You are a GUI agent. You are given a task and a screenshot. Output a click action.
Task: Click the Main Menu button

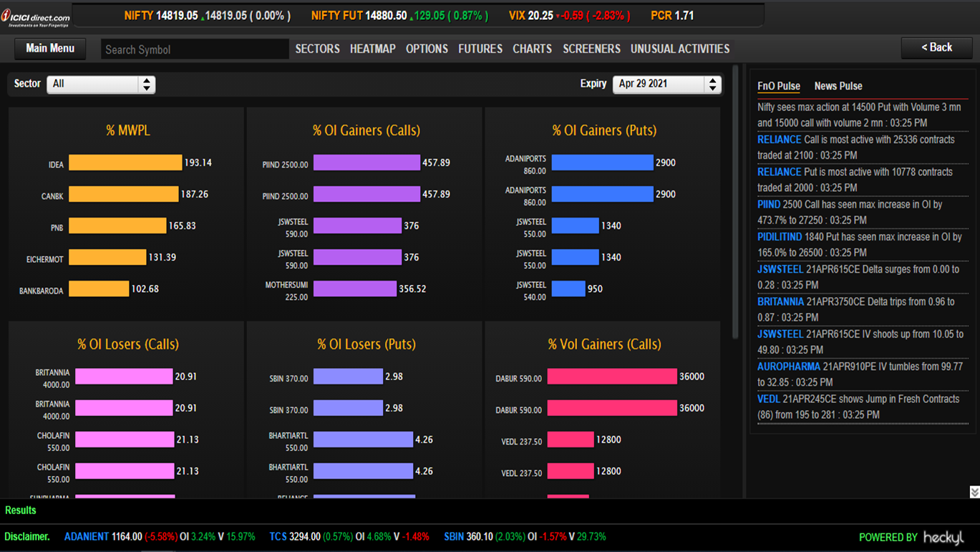[x=50, y=49]
